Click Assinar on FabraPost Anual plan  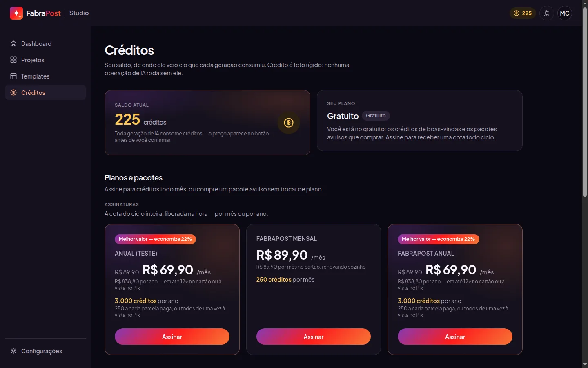[455, 337]
